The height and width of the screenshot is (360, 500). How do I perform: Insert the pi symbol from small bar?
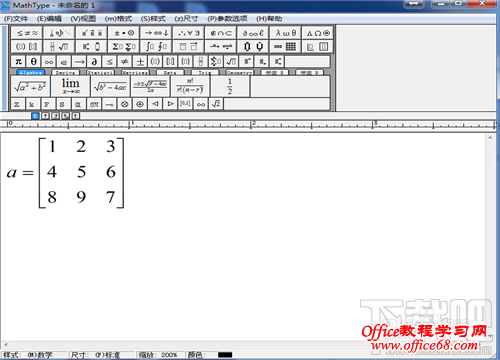coord(18,61)
